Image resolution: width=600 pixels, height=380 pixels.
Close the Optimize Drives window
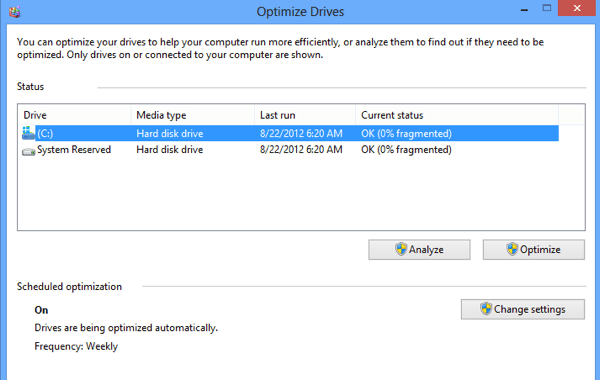pos(577,8)
